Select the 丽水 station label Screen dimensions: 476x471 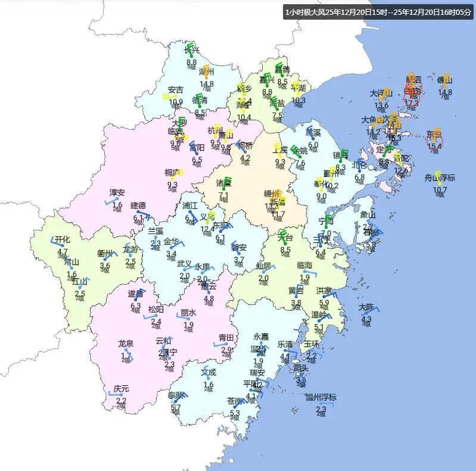[x=189, y=313]
